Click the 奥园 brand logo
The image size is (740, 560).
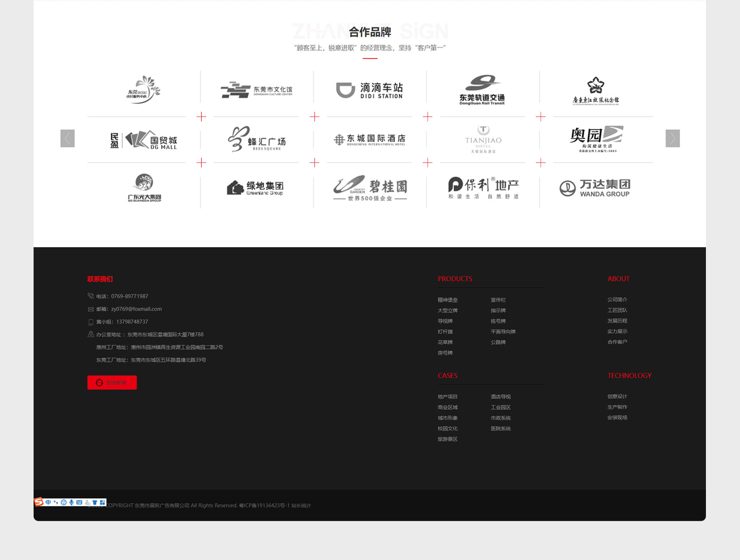point(596,139)
